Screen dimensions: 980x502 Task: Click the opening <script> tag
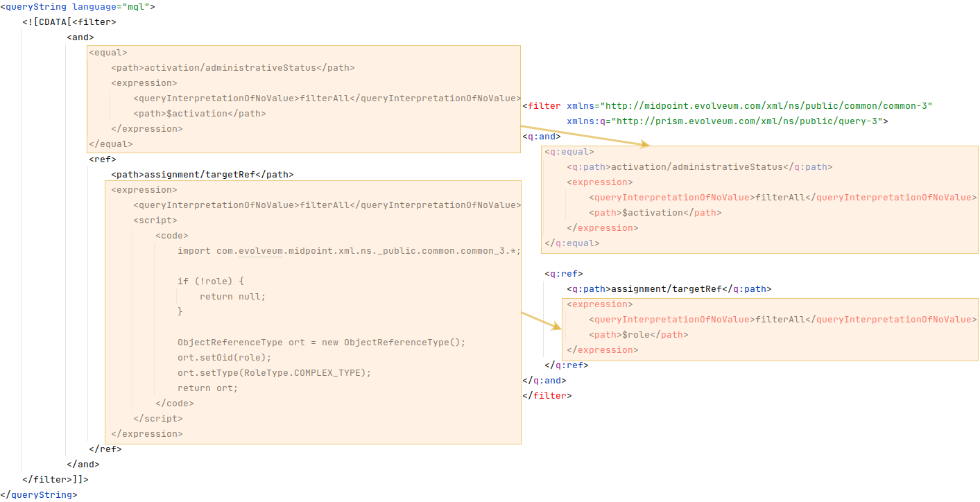[x=155, y=220]
